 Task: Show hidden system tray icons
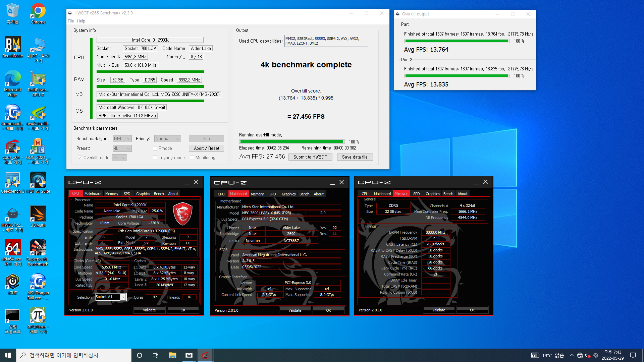572,355
